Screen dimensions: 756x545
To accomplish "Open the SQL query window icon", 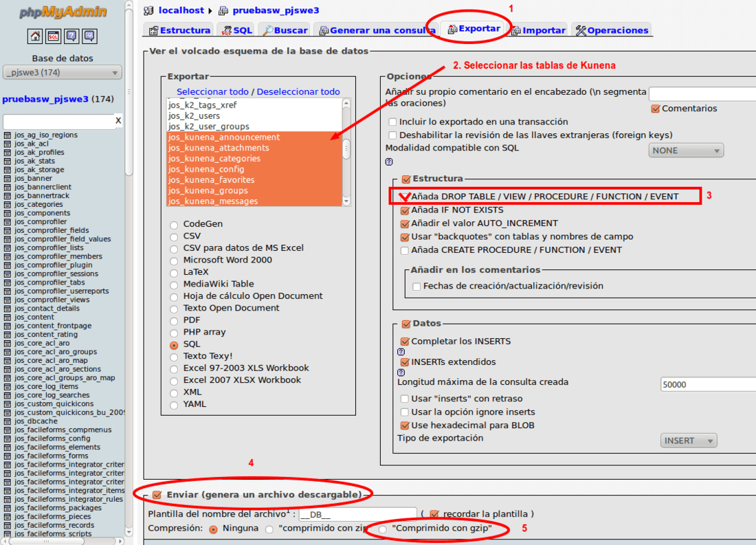I will 54,36.
